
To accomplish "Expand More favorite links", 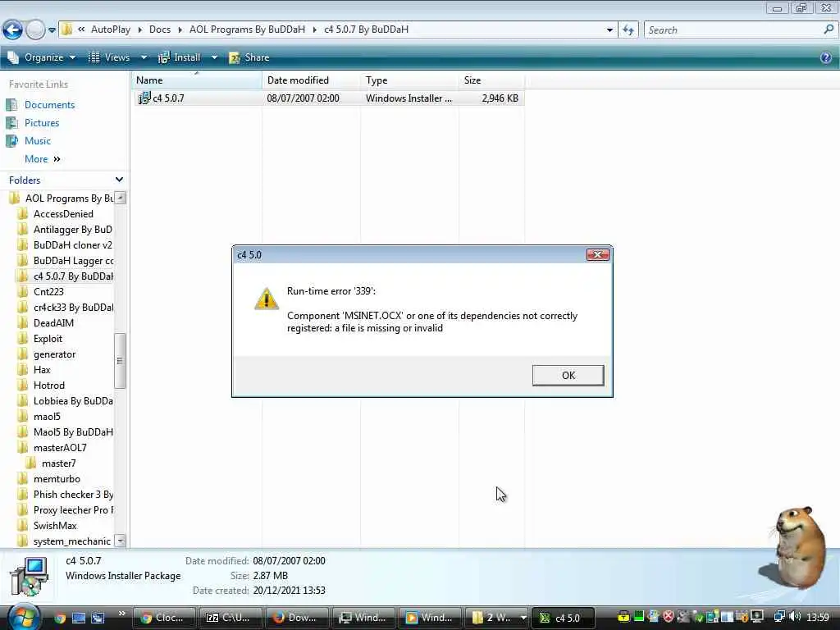I will pos(43,159).
